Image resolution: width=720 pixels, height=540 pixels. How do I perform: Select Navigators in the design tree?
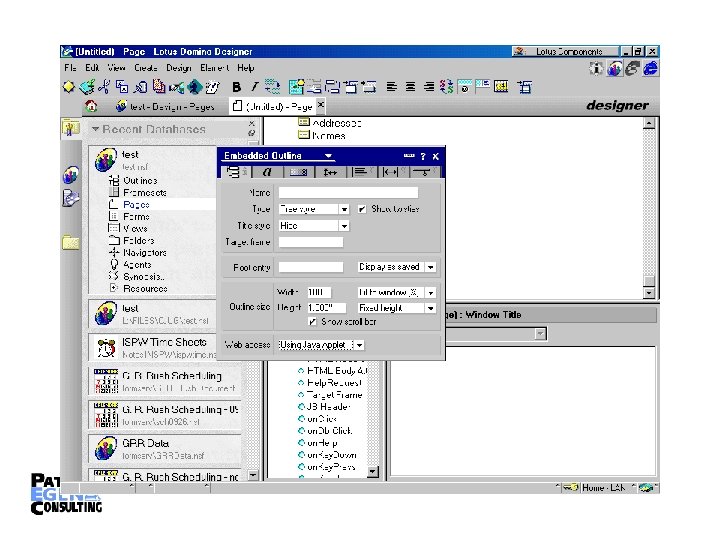[x=145, y=253]
